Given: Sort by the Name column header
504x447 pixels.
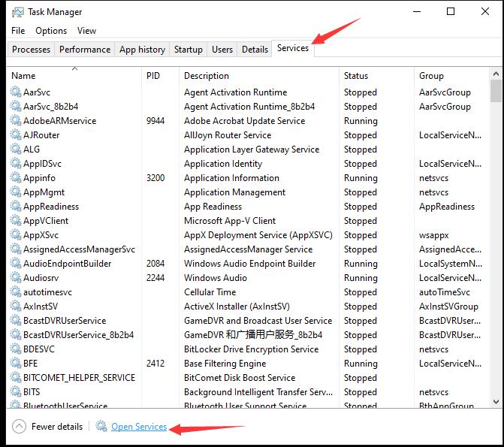Looking at the screenshot, I should point(74,76).
